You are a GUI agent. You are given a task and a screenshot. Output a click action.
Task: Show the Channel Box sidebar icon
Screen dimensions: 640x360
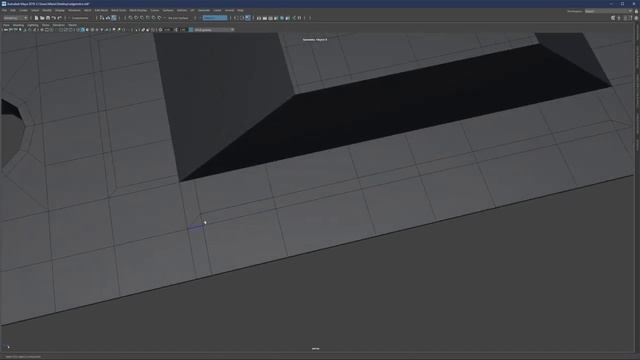pyautogui.click(x=636, y=18)
